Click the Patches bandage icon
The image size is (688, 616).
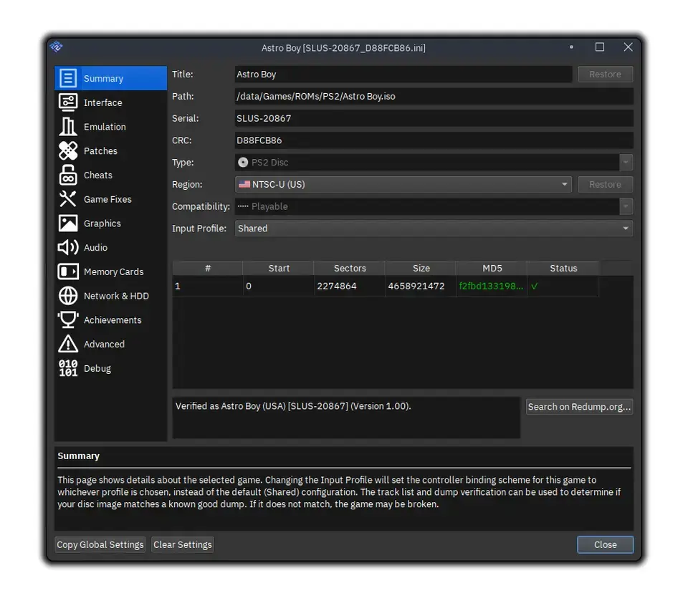coord(68,150)
